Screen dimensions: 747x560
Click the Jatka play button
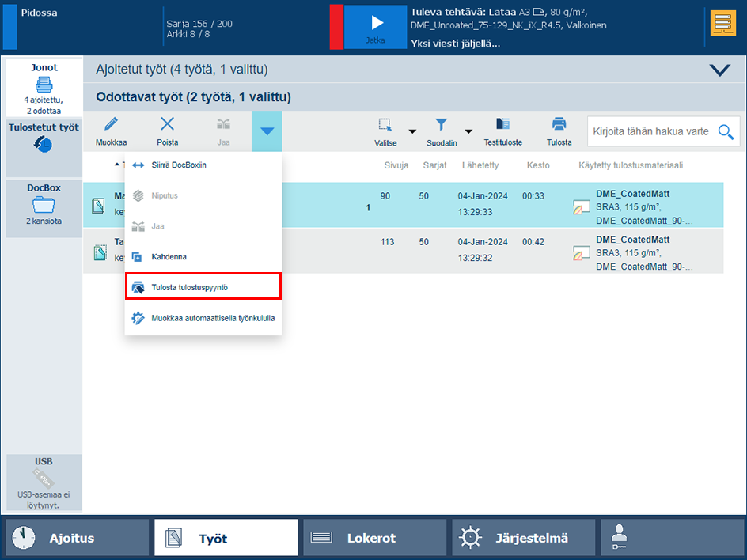[375, 27]
